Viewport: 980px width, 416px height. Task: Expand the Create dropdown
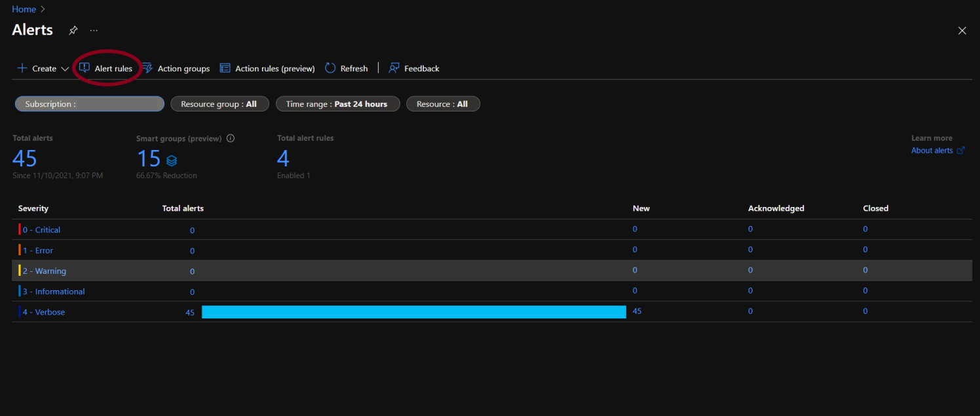(x=66, y=68)
